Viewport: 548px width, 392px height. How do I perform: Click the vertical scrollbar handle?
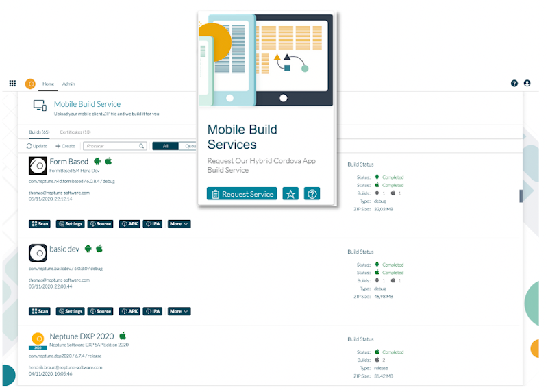point(521,195)
